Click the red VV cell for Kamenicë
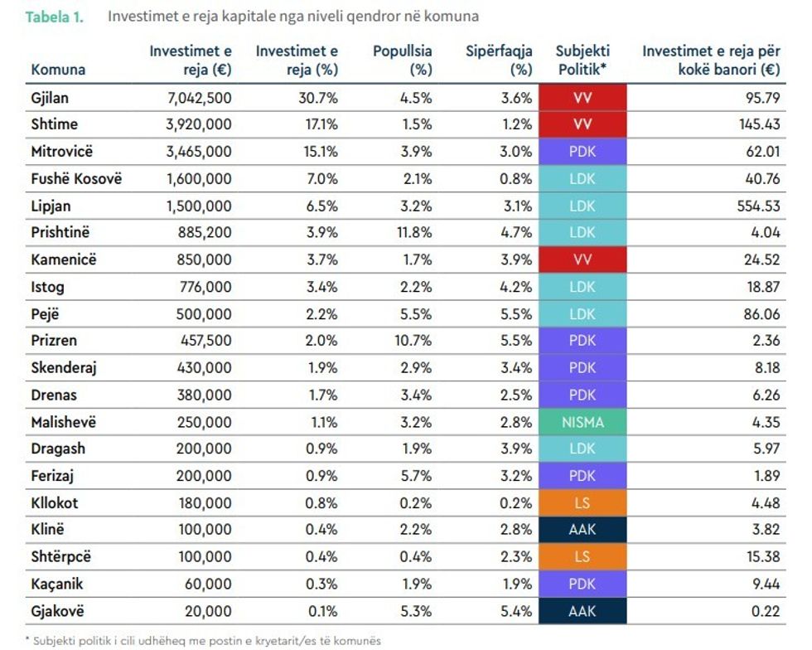 click(582, 260)
